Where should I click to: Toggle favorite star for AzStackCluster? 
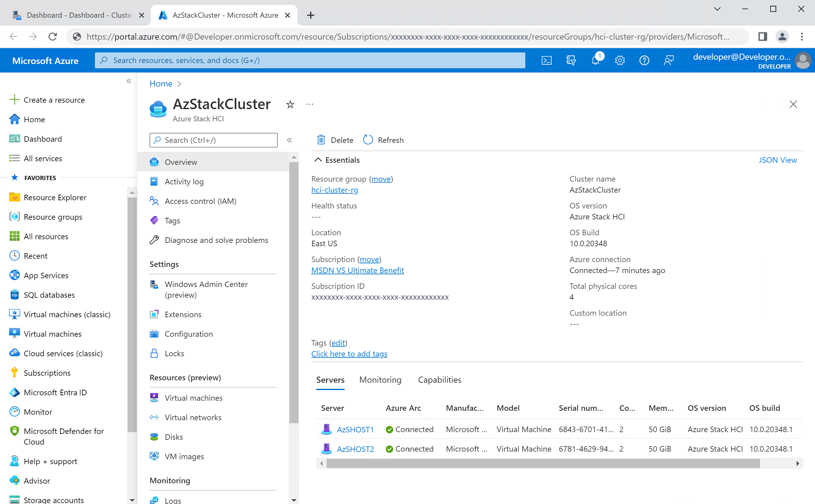(x=290, y=104)
